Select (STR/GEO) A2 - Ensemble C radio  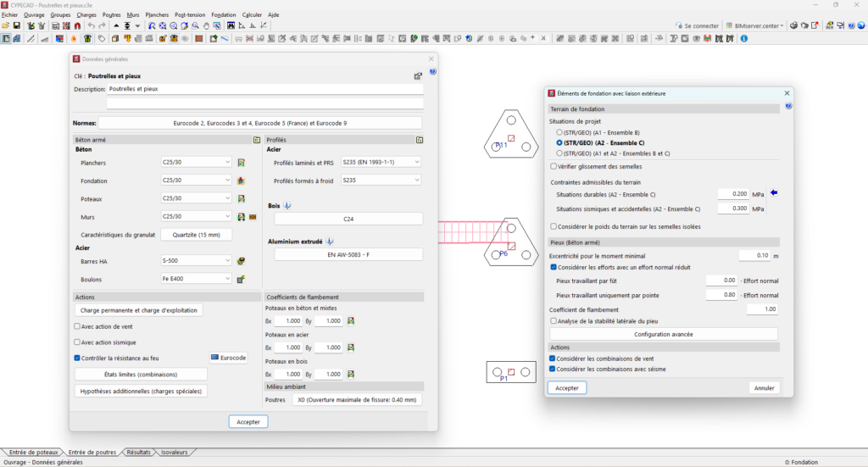click(x=559, y=142)
